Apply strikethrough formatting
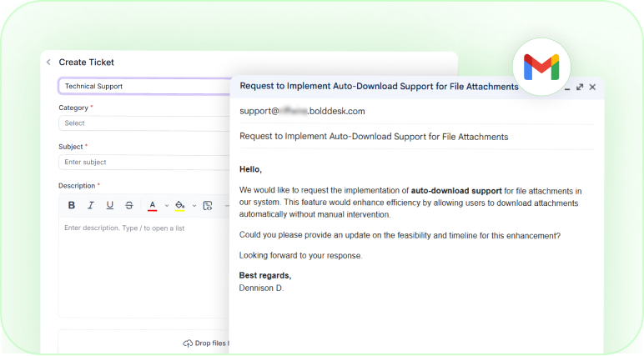Image resolution: width=644 pixels, height=356 pixels. [x=129, y=205]
